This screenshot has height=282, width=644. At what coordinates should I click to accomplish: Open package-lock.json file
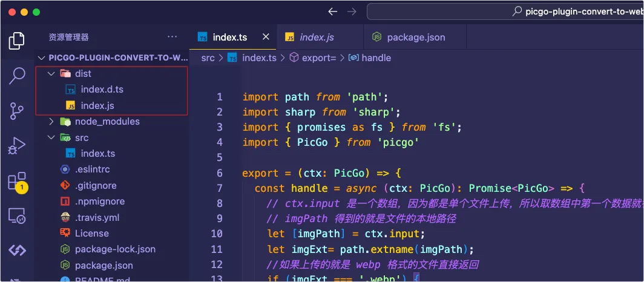pos(113,249)
